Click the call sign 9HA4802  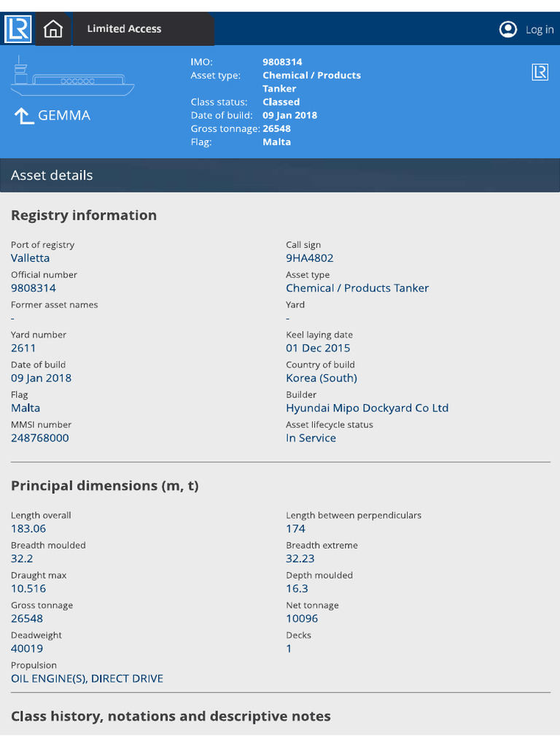click(310, 258)
